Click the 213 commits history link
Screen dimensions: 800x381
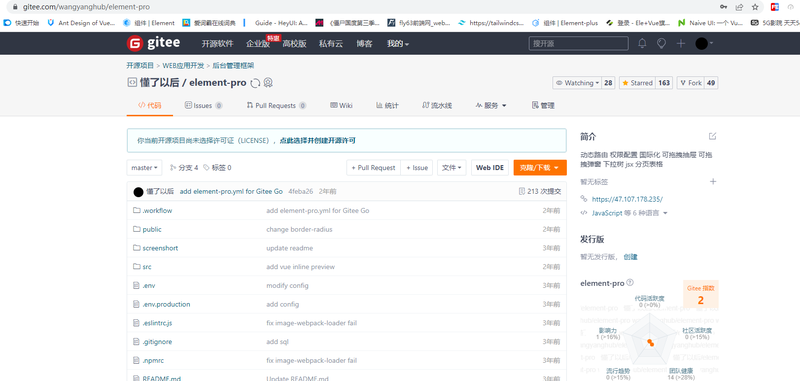pos(540,192)
